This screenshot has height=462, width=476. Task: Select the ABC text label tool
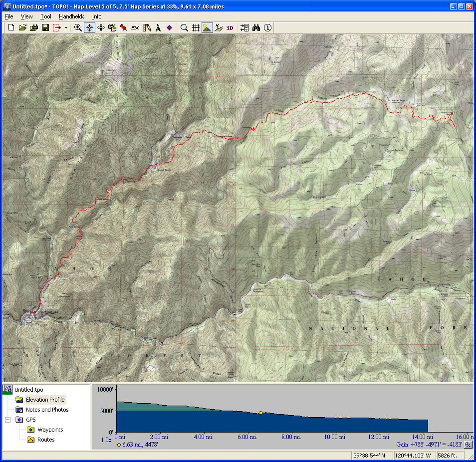(135, 28)
